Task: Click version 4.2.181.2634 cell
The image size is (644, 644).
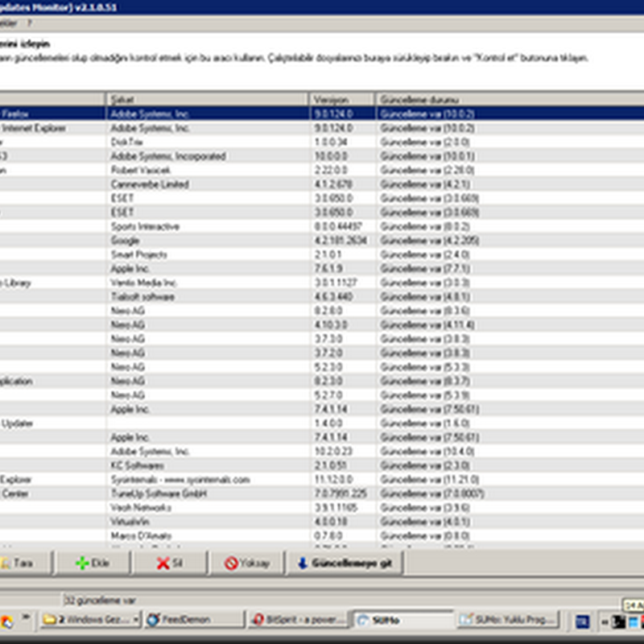Action: pos(342,240)
